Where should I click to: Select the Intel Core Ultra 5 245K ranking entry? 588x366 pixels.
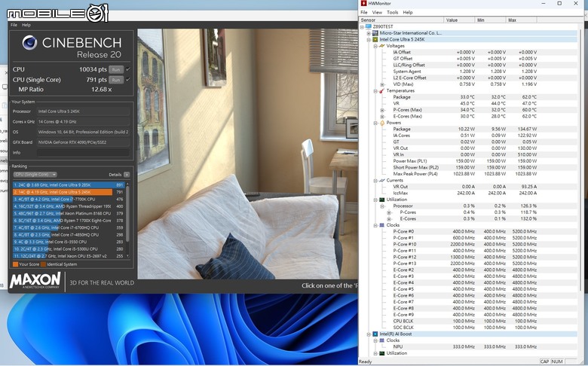click(69, 192)
